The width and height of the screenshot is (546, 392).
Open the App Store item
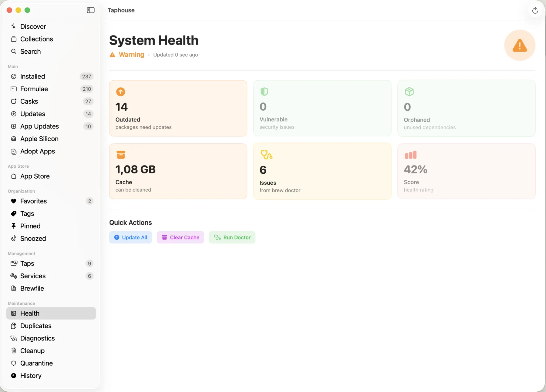pos(51,176)
